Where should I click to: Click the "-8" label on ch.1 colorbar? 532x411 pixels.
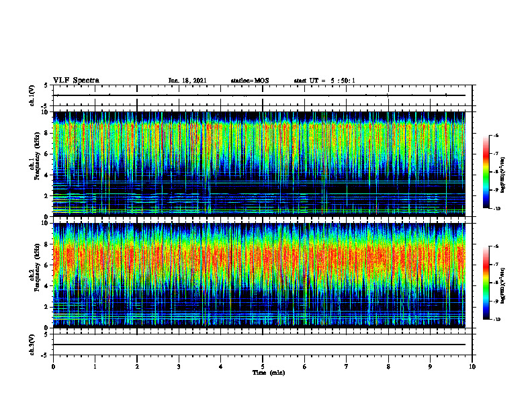(496, 172)
